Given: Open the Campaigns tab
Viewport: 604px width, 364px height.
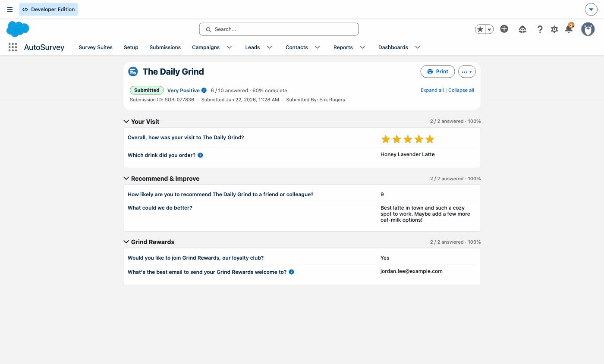Looking at the screenshot, I should pyautogui.click(x=206, y=47).
